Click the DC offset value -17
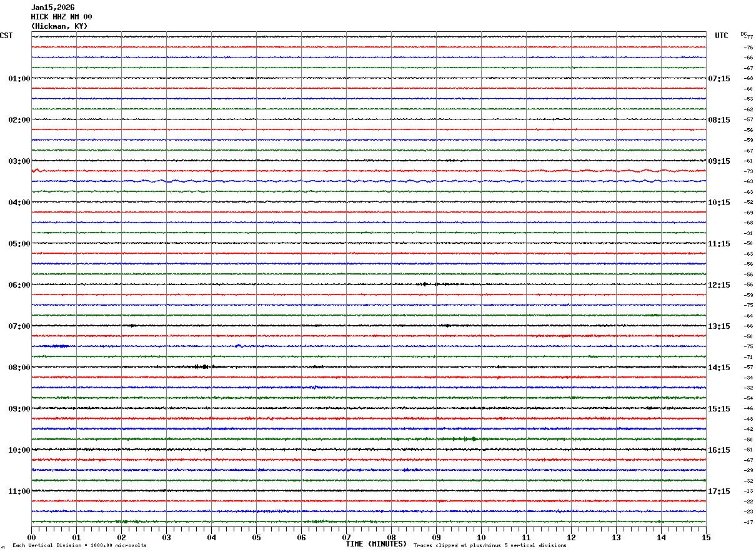756x554 pixels. [749, 522]
